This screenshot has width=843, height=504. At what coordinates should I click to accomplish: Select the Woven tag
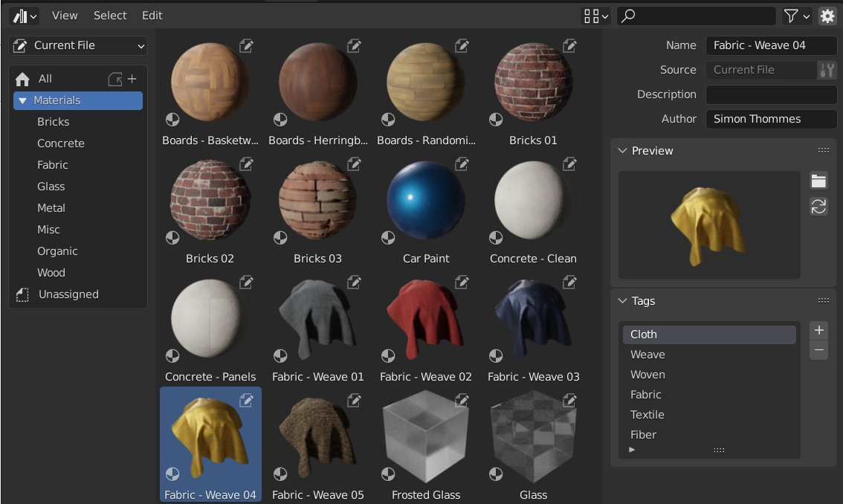(709, 375)
